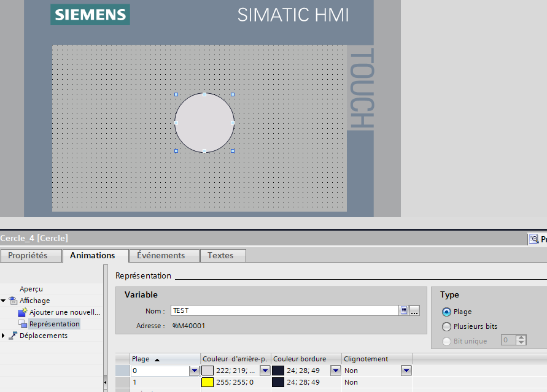Click the Ajouter une nouvelle animation icon
Viewport: 547px width, 392px height.
23,312
